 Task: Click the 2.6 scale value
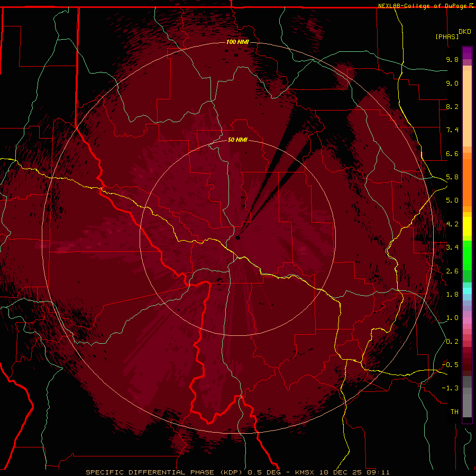click(452, 271)
